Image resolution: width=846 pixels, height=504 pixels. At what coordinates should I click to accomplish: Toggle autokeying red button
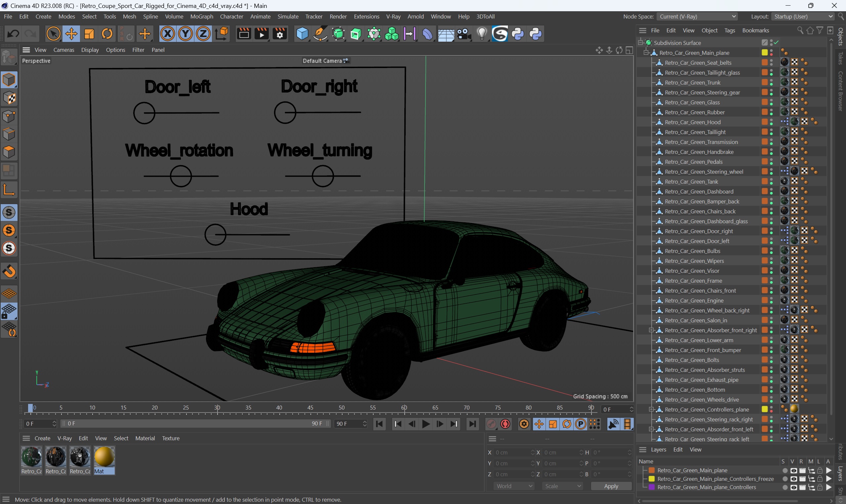[x=505, y=424]
